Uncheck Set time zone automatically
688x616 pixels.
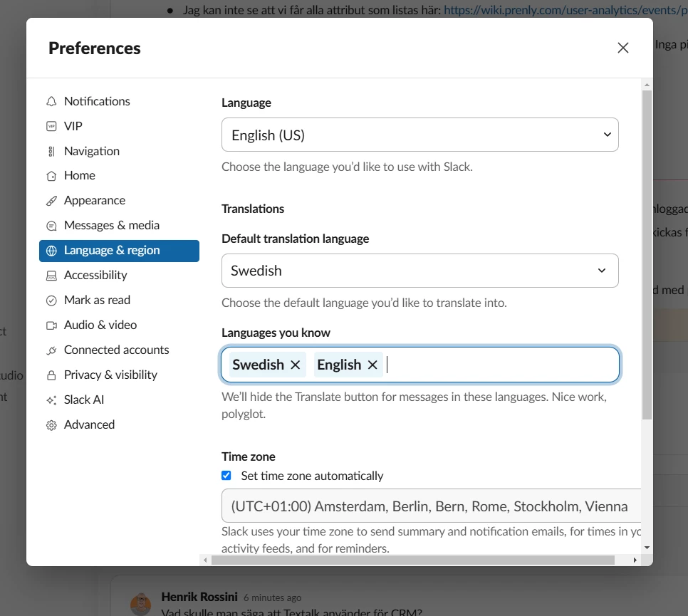226,476
